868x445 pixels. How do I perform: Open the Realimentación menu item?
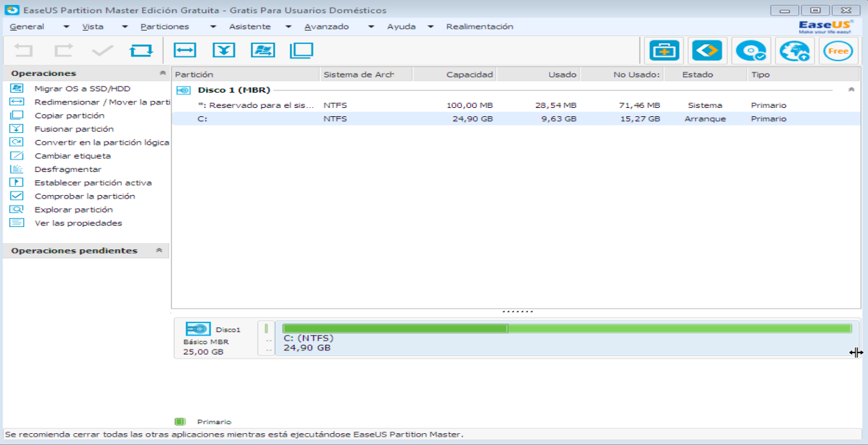tap(480, 26)
